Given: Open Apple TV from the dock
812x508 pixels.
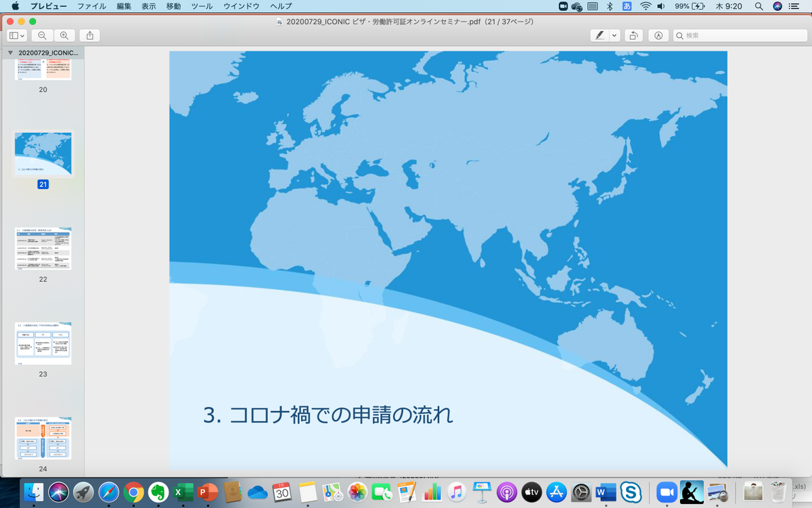Looking at the screenshot, I should [x=531, y=492].
